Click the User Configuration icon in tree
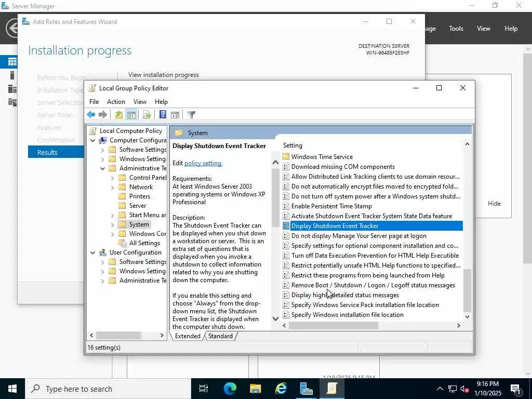The height and width of the screenshot is (399, 532). (103, 252)
